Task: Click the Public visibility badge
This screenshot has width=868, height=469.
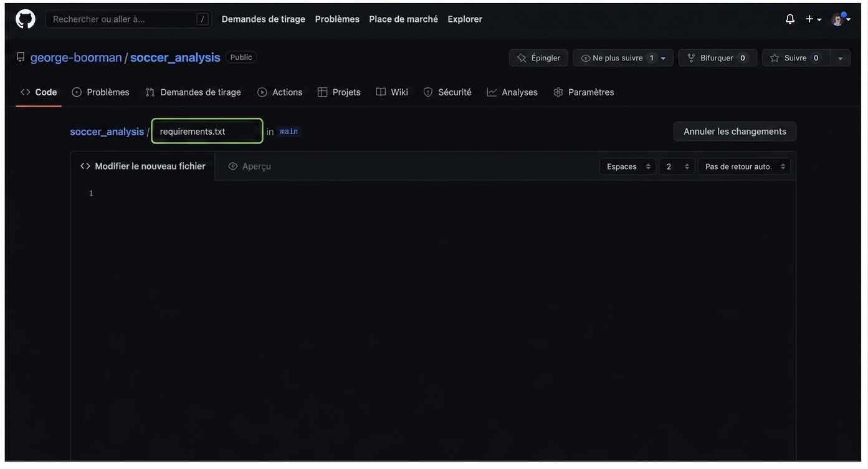Action: click(x=241, y=57)
